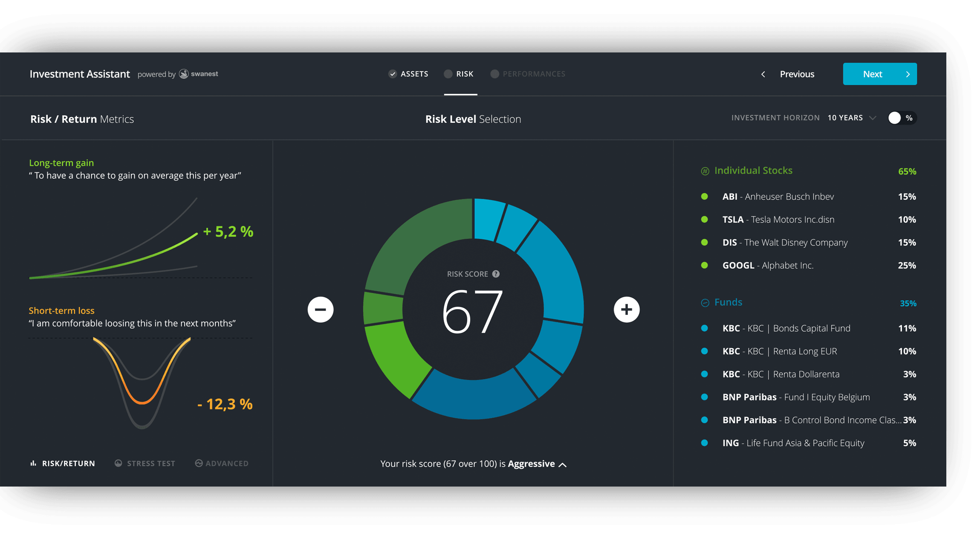This screenshot has height=539, width=980.
Task: Go back with the Previous link
Action: tap(797, 74)
